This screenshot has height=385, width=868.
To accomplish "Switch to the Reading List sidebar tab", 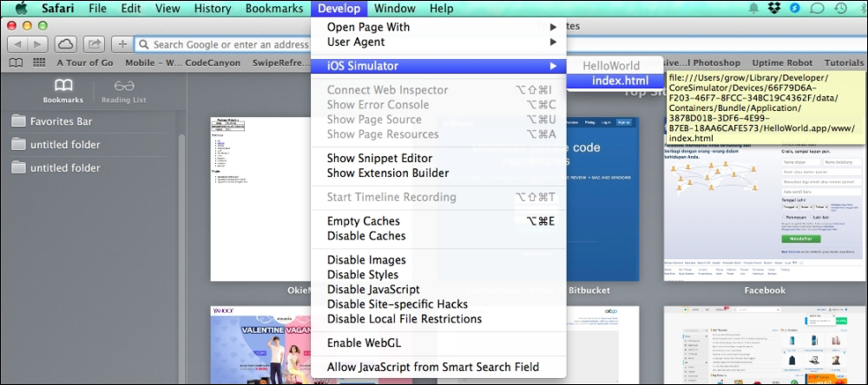I will point(124,91).
